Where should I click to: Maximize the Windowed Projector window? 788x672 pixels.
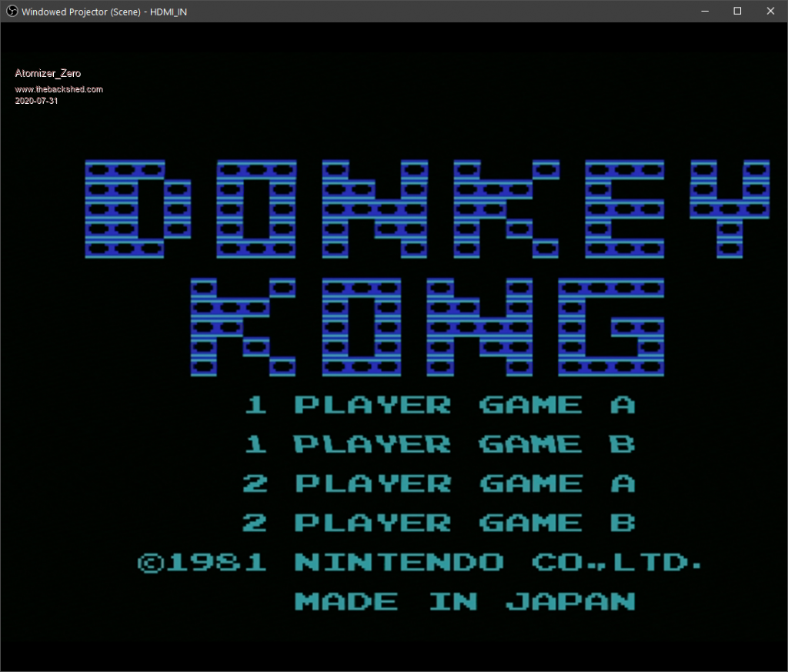pos(737,11)
